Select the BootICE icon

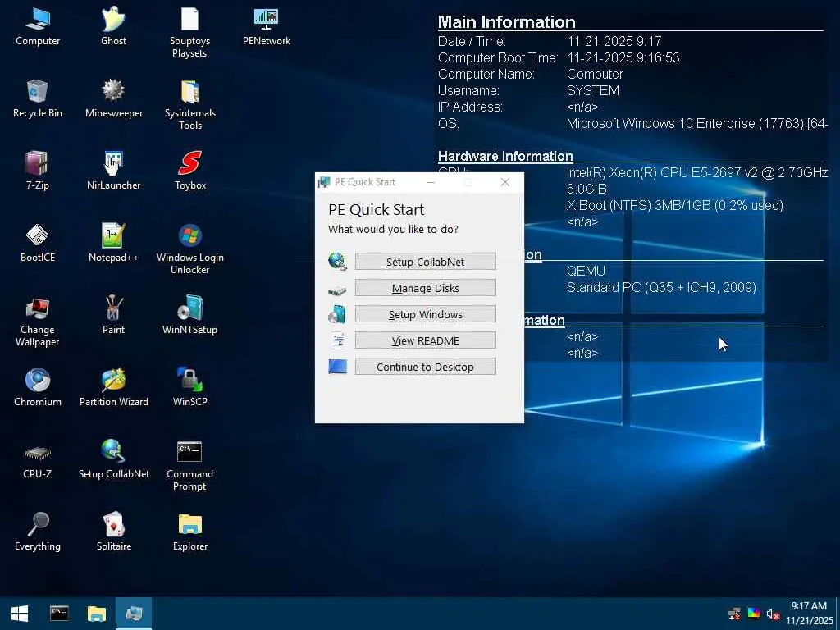tap(38, 243)
